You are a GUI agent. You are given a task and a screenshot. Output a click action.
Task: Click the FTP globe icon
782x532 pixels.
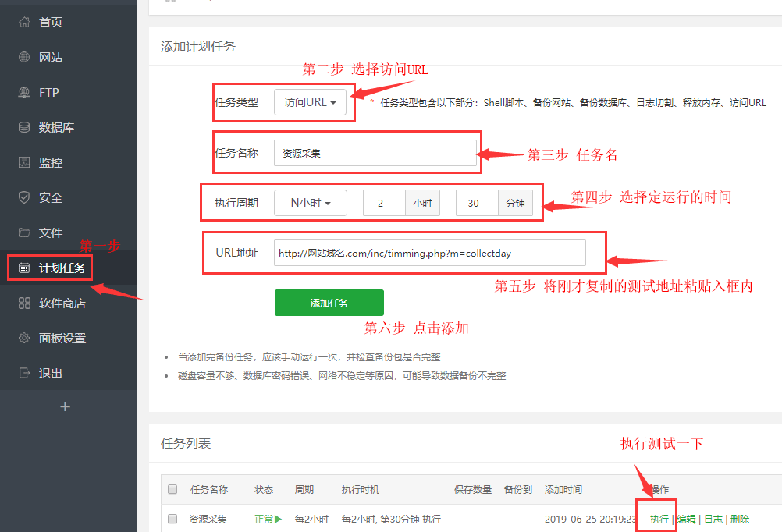click(x=24, y=93)
